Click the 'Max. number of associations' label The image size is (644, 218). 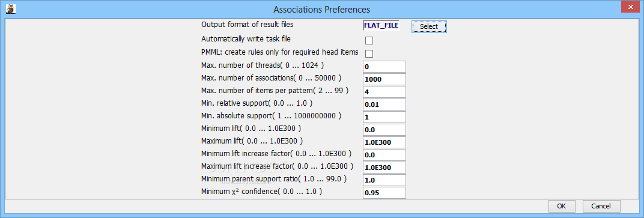272,77
